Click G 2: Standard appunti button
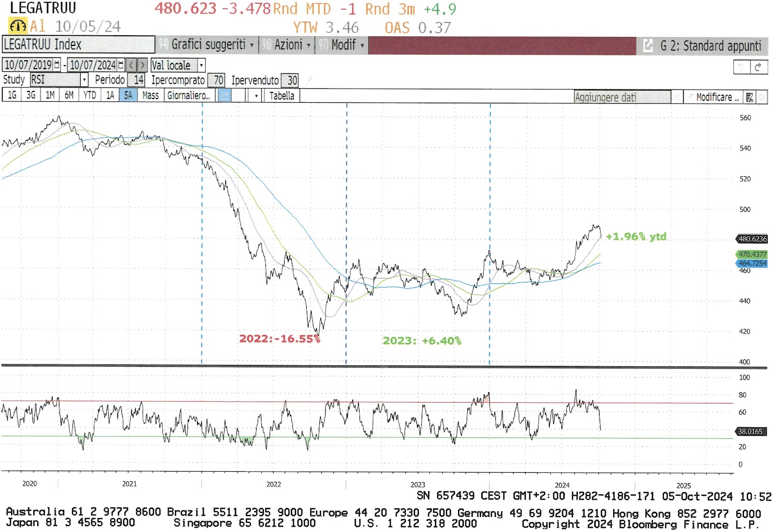The height and width of the screenshot is (532, 773). [711, 46]
